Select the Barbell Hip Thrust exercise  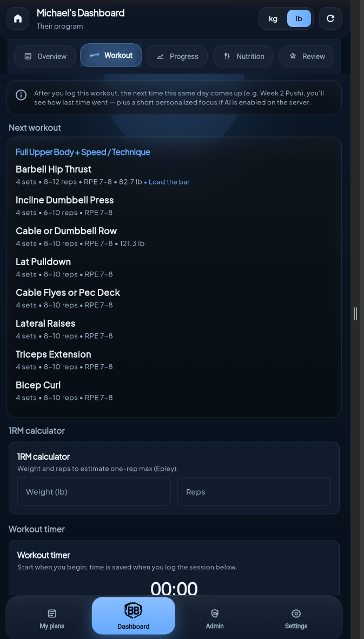point(54,169)
